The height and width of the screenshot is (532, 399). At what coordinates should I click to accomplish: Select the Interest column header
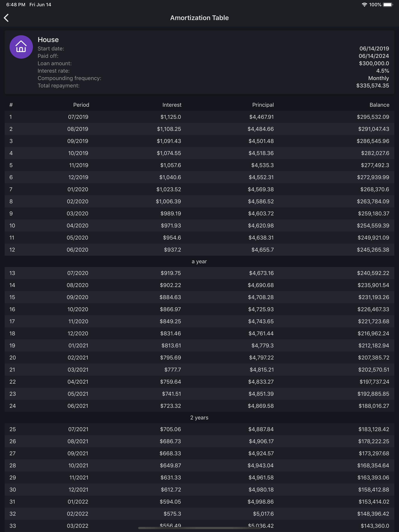pyautogui.click(x=171, y=105)
